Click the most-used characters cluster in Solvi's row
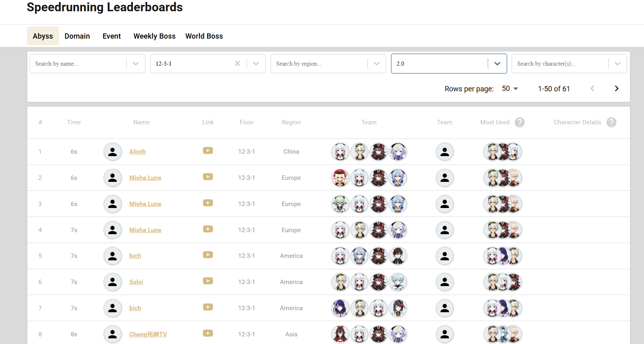The height and width of the screenshot is (344, 644). (503, 282)
